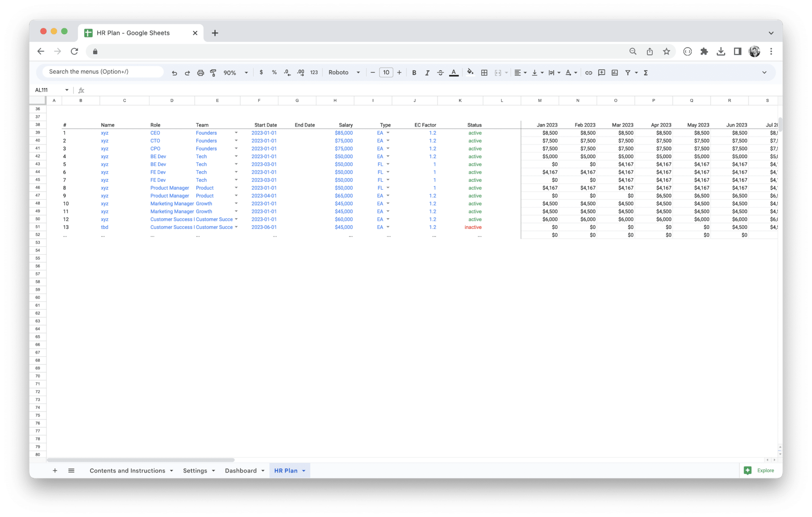The image size is (812, 517).
Task: Open the Settings sheet tab
Action: [x=195, y=470]
